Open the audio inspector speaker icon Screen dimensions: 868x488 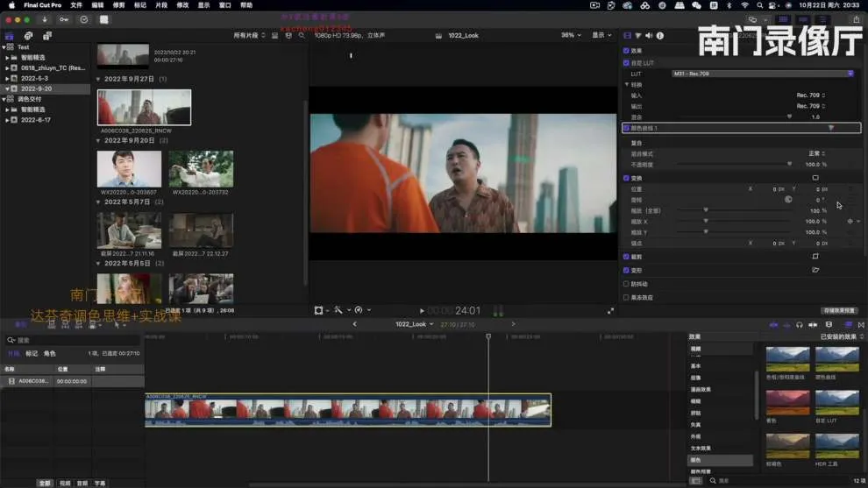tap(649, 36)
